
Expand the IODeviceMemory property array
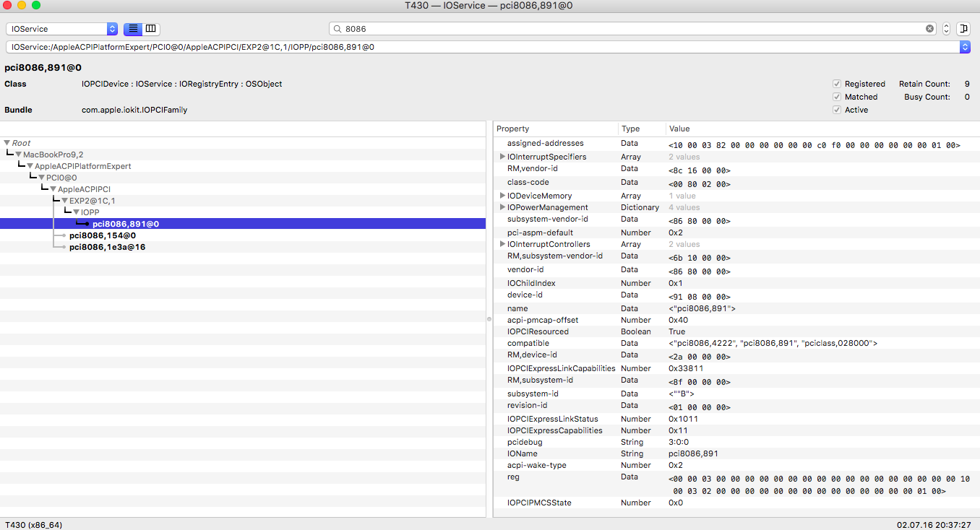coord(502,196)
